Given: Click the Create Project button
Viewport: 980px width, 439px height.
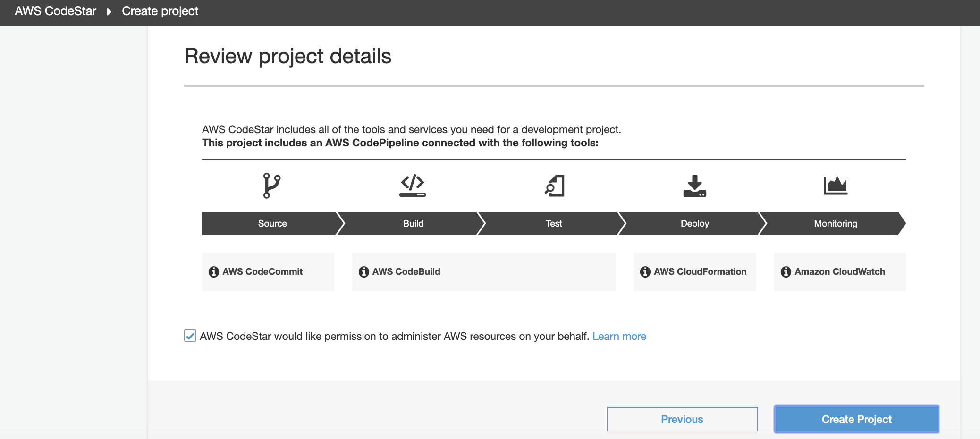Looking at the screenshot, I should [856, 419].
